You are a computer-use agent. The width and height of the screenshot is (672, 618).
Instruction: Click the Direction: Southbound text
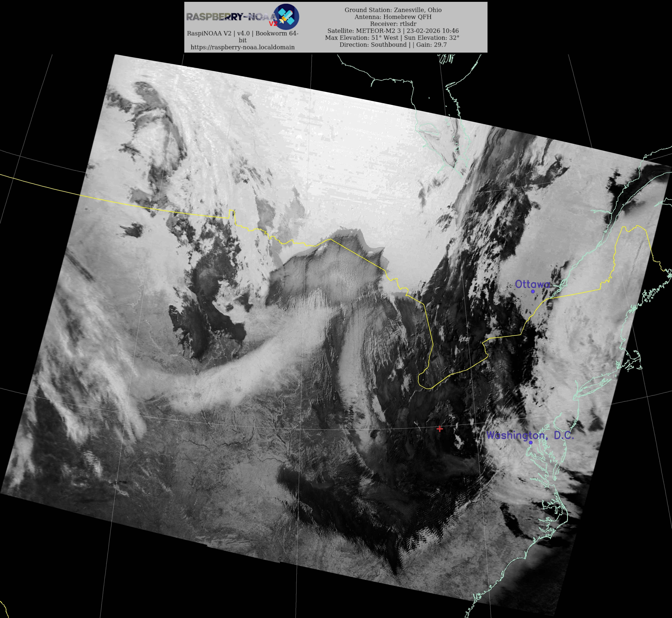point(373,45)
